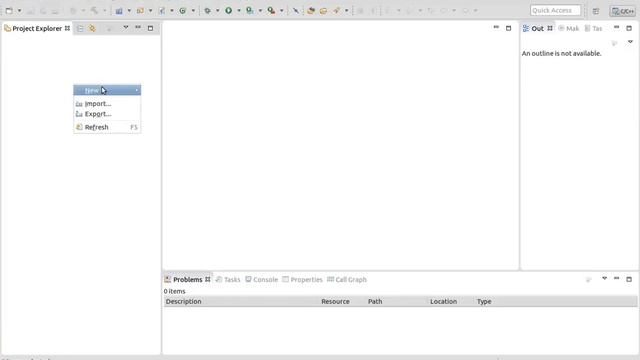
Task: Open the New submenu in context menu
Action: (x=107, y=90)
